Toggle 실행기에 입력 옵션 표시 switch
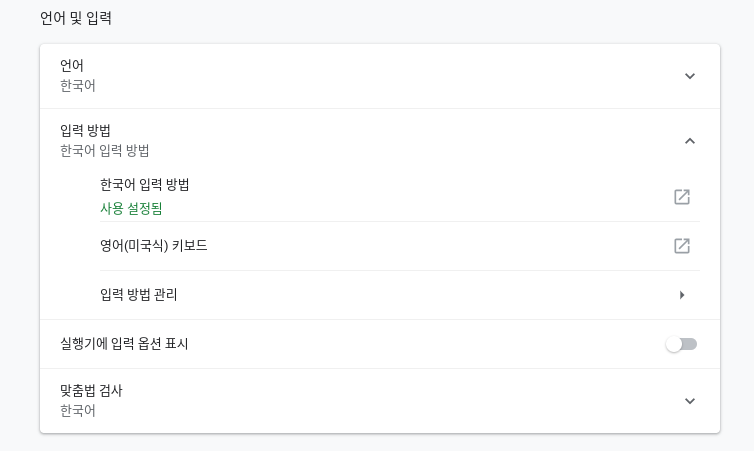This screenshot has height=451, width=754. click(x=681, y=344)
